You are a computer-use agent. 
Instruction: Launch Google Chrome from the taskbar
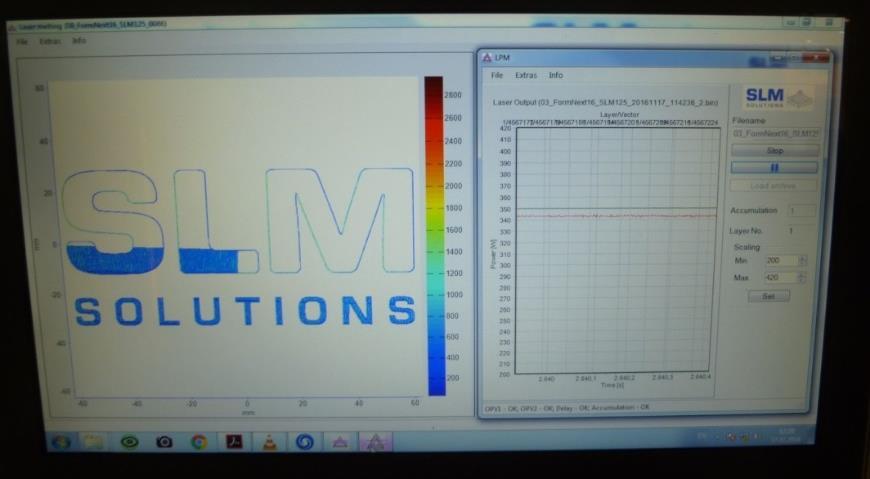tap(199, 442)
